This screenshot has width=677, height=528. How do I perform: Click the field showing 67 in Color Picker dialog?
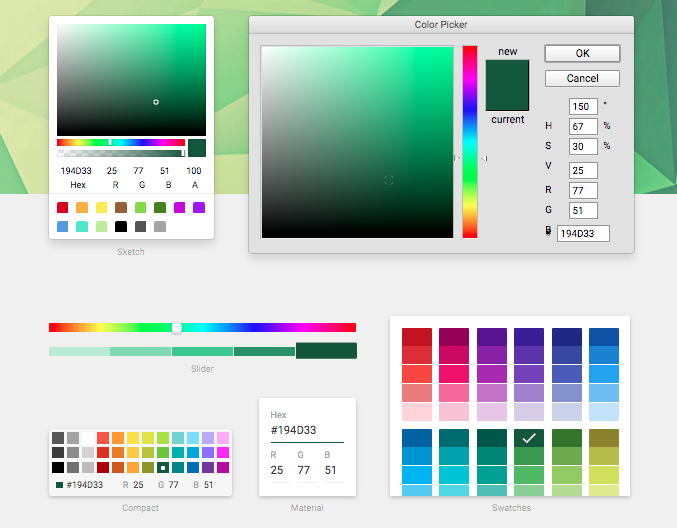coord(583,126)
